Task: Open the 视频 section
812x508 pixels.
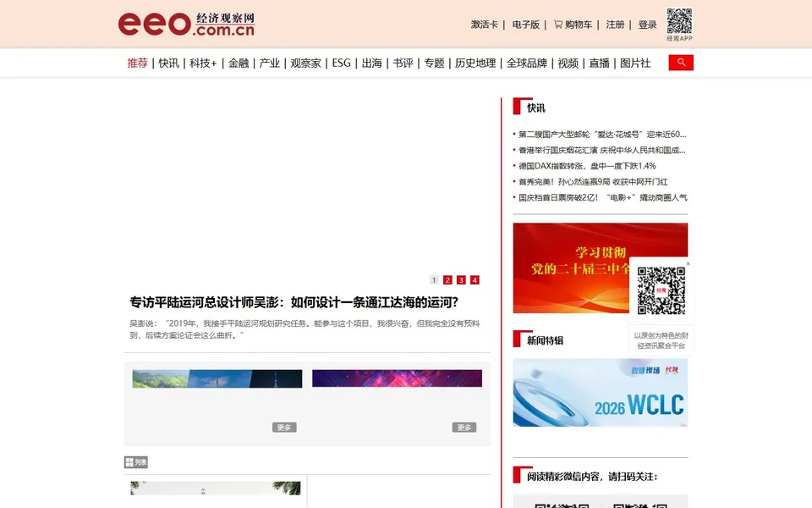Action: click(x=568, y=63)
